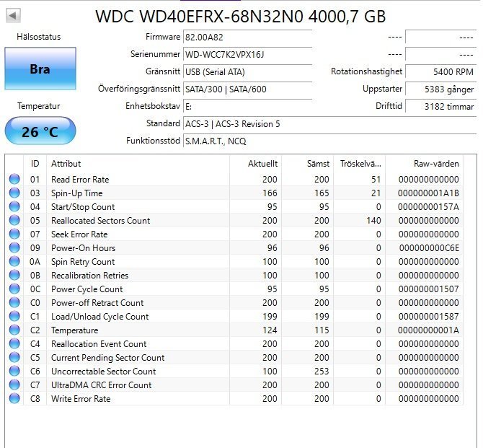
Task: Click the status orb for UltraDMA CRC Error Count
Action: pyautogui.click(x=14, y=385)
